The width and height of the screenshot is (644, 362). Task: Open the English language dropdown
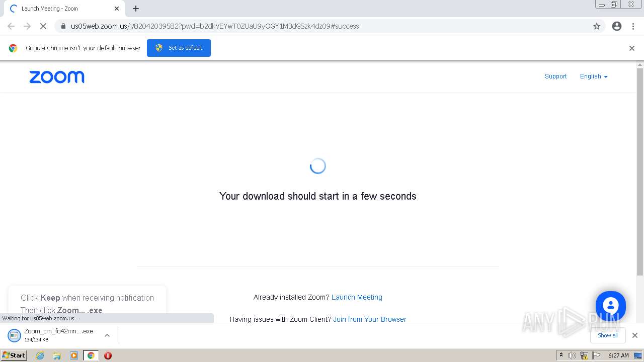(x=594, y=76)
